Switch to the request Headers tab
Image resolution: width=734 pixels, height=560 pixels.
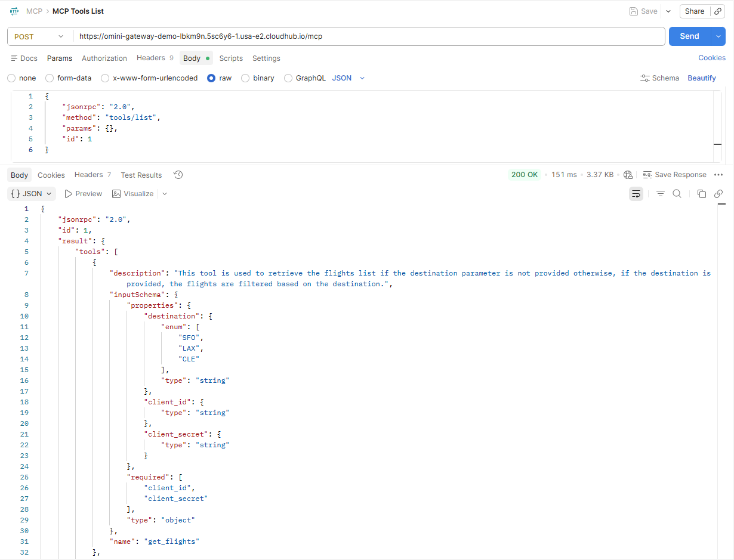pos(155,58)
